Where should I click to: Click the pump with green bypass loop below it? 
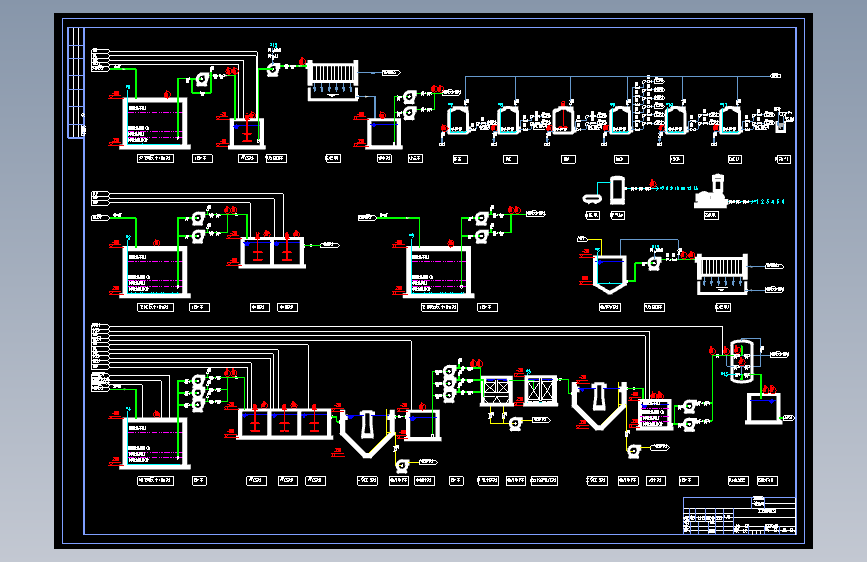[202, 81]
